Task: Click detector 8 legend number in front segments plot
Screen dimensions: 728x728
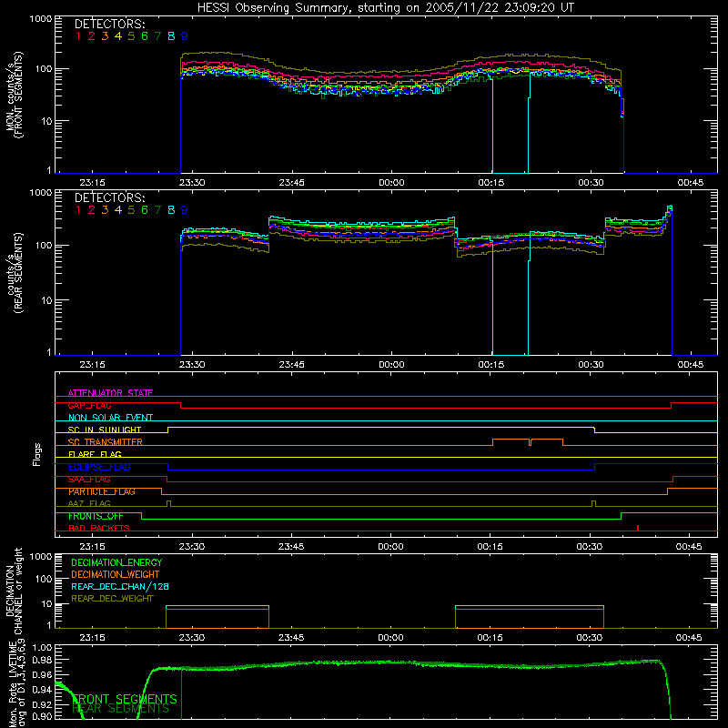Action: 171,36
